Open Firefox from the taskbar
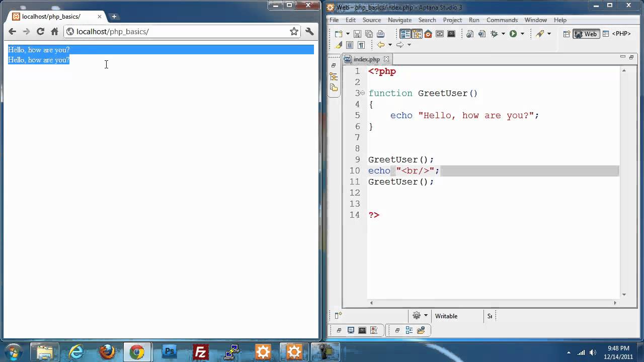Image resolution: width=644 pixels, height=362 pixels. point(107,351)
